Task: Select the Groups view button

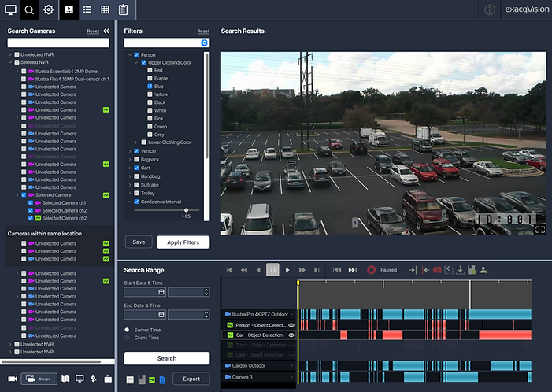Action: pyautogui.click(x=39, y=379)
